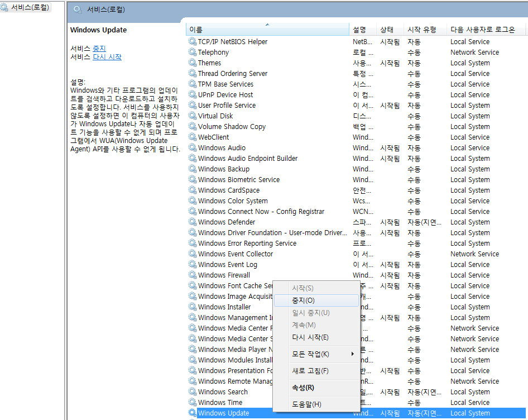The width and height of the screenshot is (528, 420).
Task: Click the gear icon beside Windows Installer
Action: 192,307
